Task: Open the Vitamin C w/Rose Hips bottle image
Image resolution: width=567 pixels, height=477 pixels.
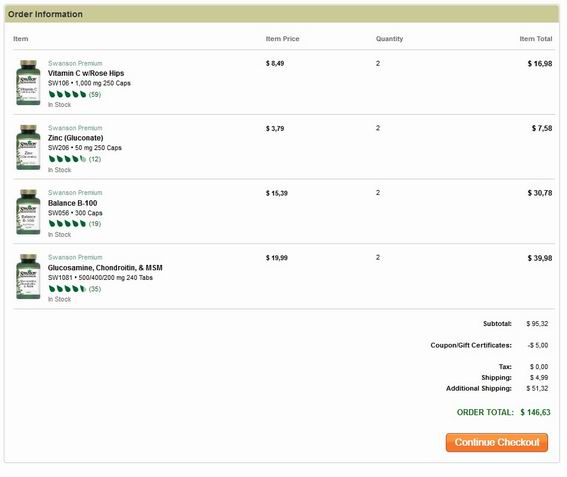Action: coord(28,83)
